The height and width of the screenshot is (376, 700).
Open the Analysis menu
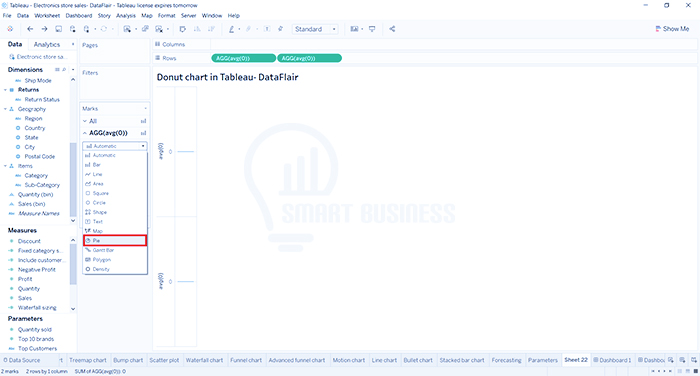(125, 15)
